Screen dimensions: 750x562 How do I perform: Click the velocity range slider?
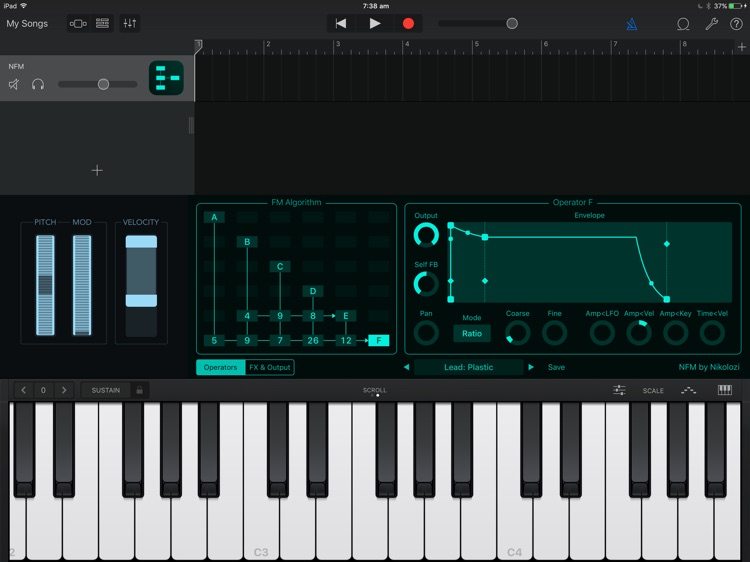coord(141,286)
